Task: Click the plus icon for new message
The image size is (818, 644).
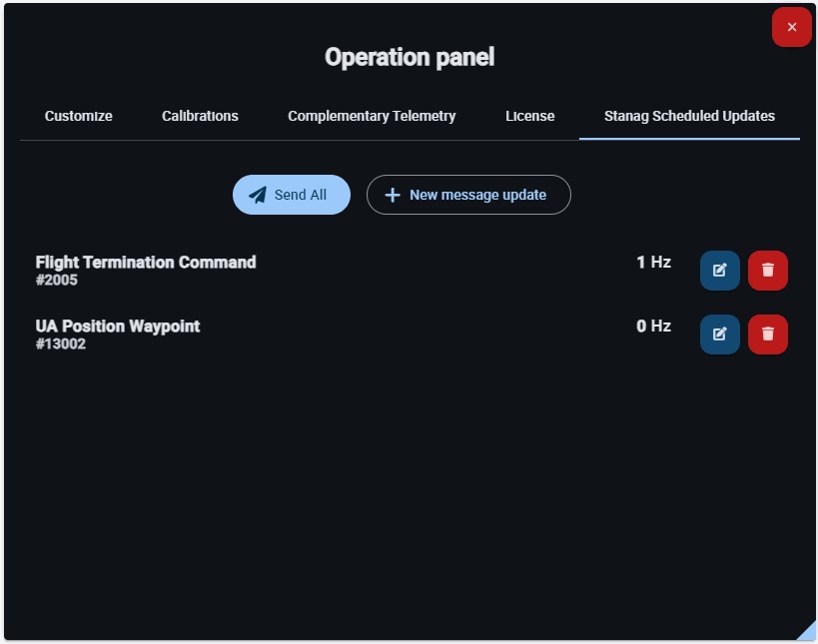Action: coord(393,195)
